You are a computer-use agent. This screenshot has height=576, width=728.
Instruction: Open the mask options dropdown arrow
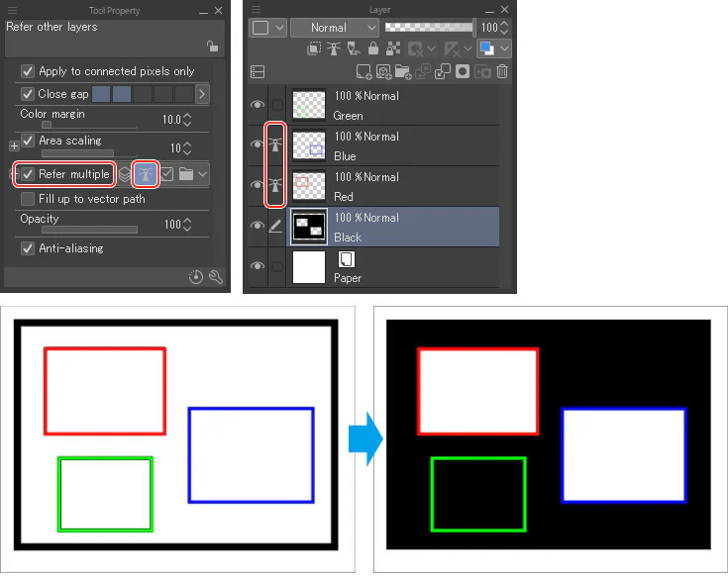tap(431, 48)
